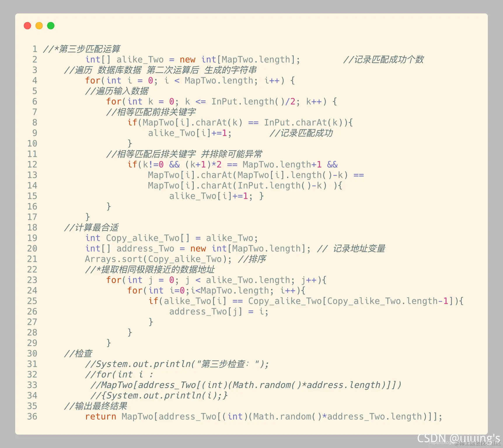The width and height of the screenshot is (503, 448).
Task: Click "MapTwo[i].charAt(InPut.length()-k) ){"
Action: tap(245, 185)
